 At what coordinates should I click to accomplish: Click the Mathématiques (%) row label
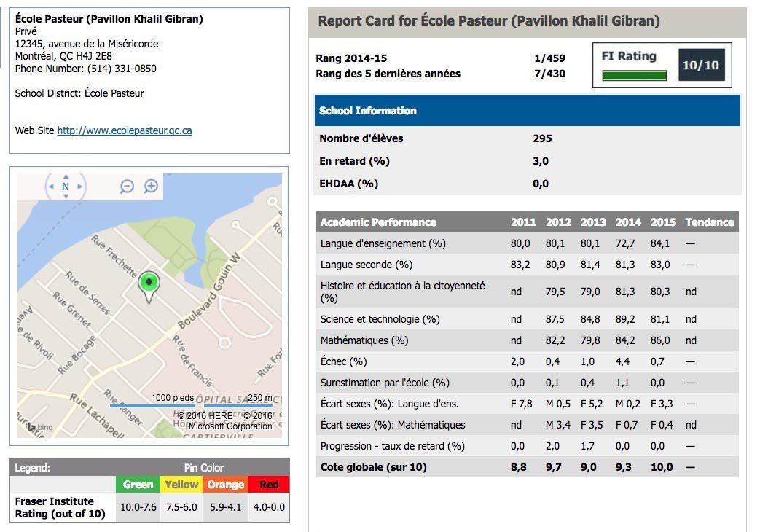pyautogui.click(x=364, y=340)
